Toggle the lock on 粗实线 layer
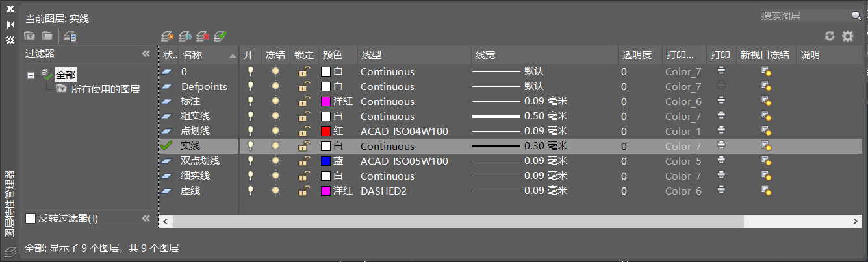Image resolution: width=868 pixels, height=262 pixels. click(303, 117)
